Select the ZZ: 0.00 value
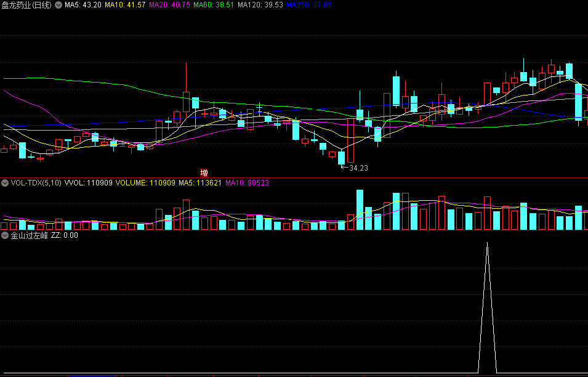The width and height of the screenshot is (588, 377). [65, 235]
